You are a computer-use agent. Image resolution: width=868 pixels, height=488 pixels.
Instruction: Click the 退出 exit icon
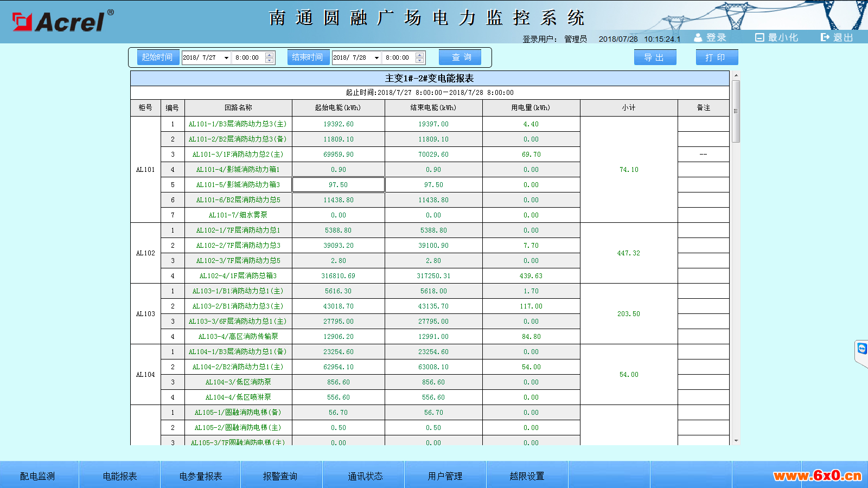pyautogui.click(x=825, y=37)
